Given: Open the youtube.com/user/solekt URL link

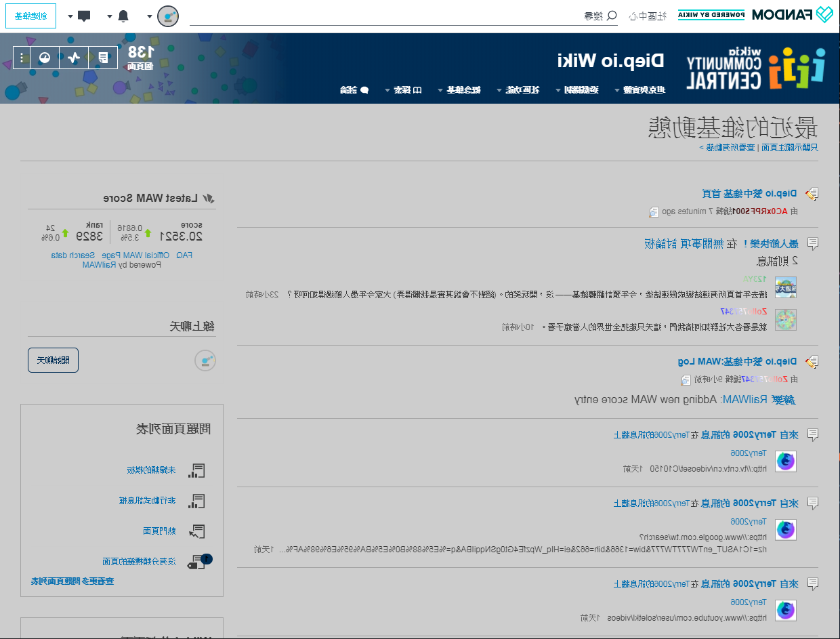Looking at the screenshot, I should 687,617.
